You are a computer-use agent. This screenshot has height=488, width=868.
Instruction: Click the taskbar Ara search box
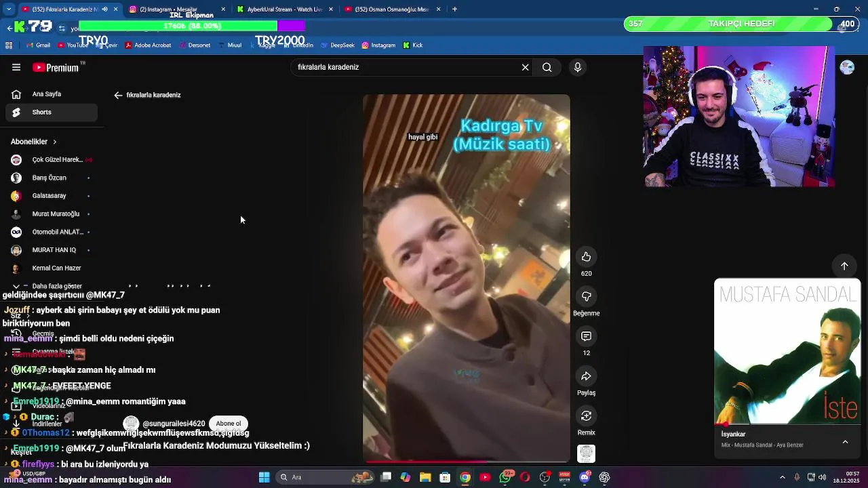click(323, 477)
